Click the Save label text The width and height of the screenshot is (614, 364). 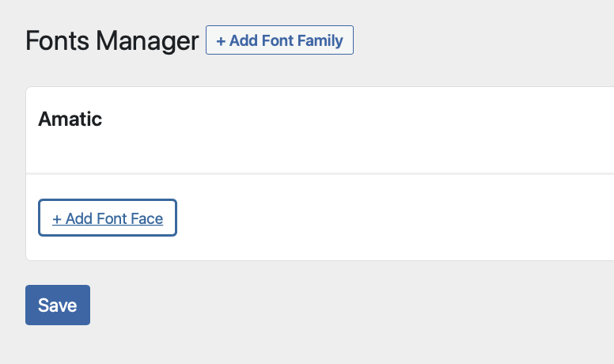click(58, 305)
